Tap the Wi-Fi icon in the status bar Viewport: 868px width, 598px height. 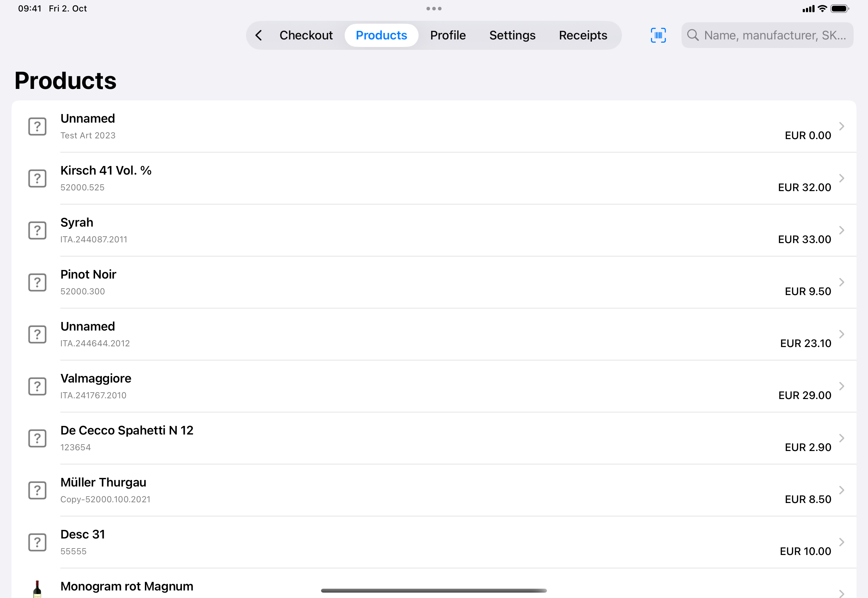pos(822,9)
